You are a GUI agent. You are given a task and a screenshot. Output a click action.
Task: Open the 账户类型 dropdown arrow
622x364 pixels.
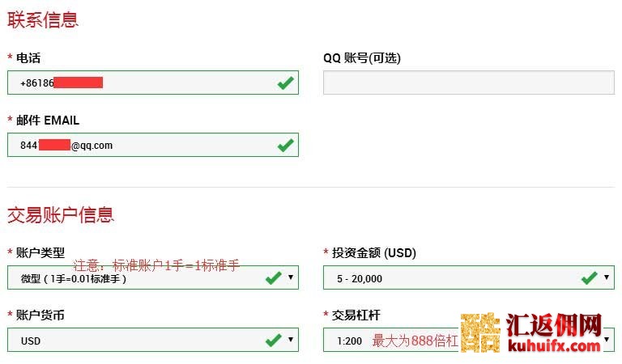click(x=291, y=277)
